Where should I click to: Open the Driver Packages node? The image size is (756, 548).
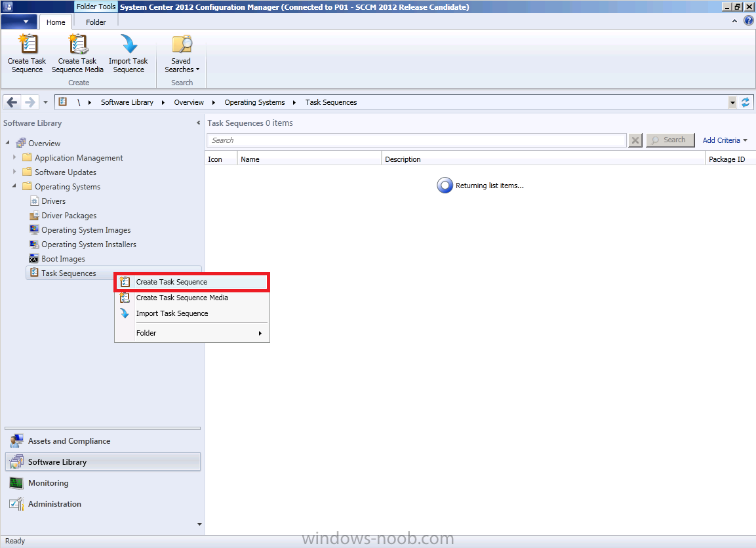coord(69,216)
